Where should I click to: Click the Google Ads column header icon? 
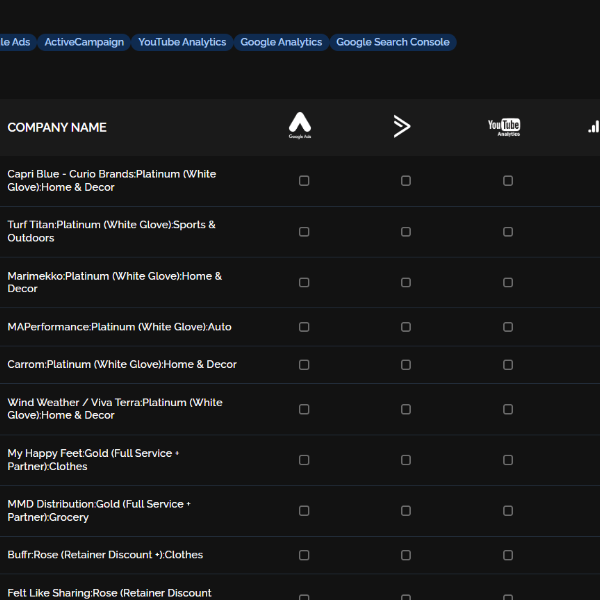tap(300, 126)
